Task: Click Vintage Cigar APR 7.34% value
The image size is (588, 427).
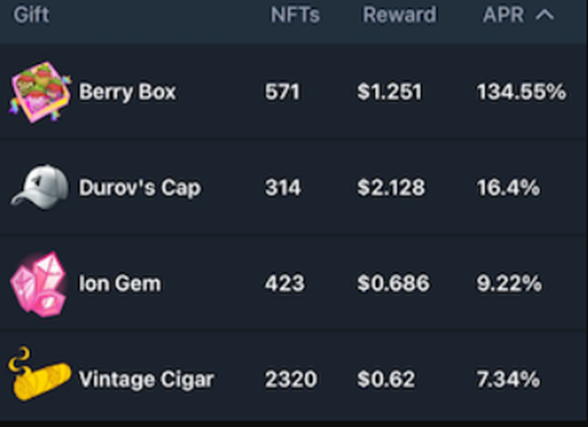Action: pyautogui.click(x=508, y=379)
